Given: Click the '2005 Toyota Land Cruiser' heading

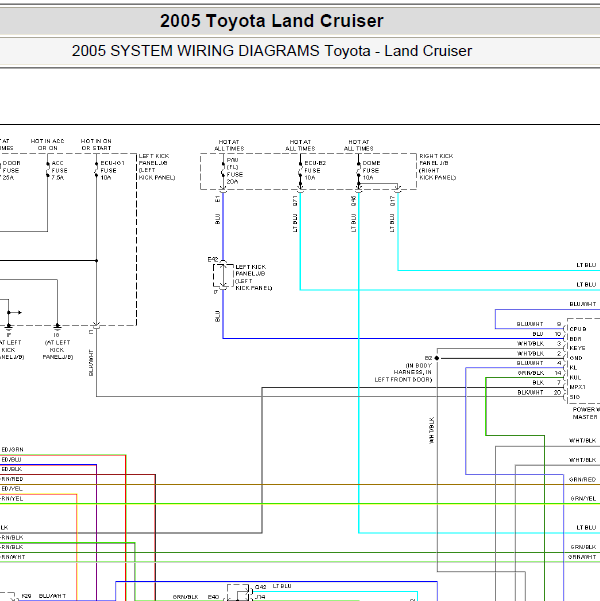Looking at the screenshot, I should coord(271,21).
